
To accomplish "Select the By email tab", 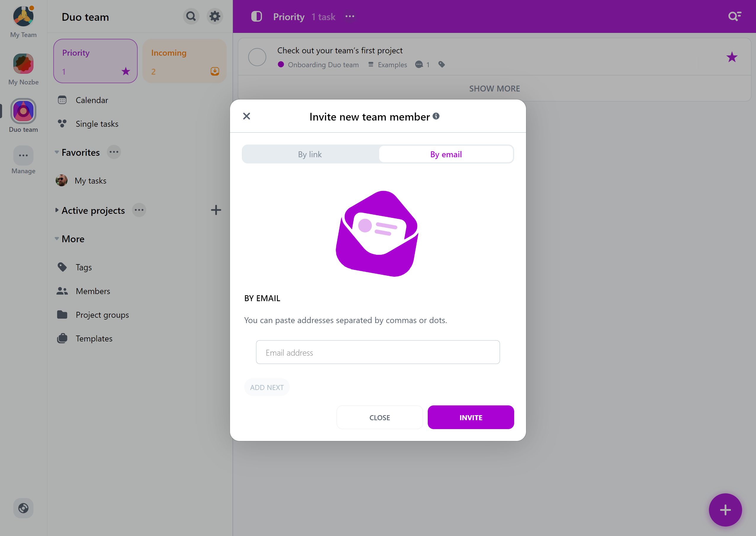I will click(x=446, y=154).
